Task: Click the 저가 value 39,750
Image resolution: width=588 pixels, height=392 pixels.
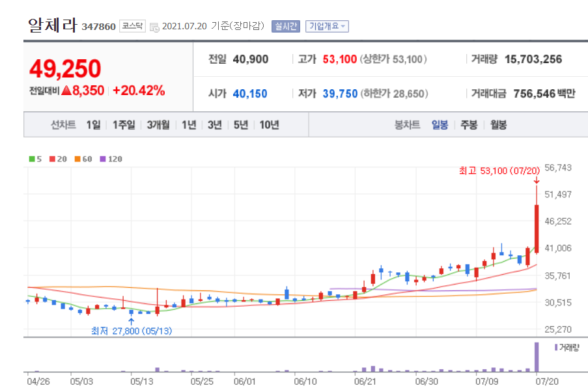Action: pyautogui.click(x=340, y=94)
